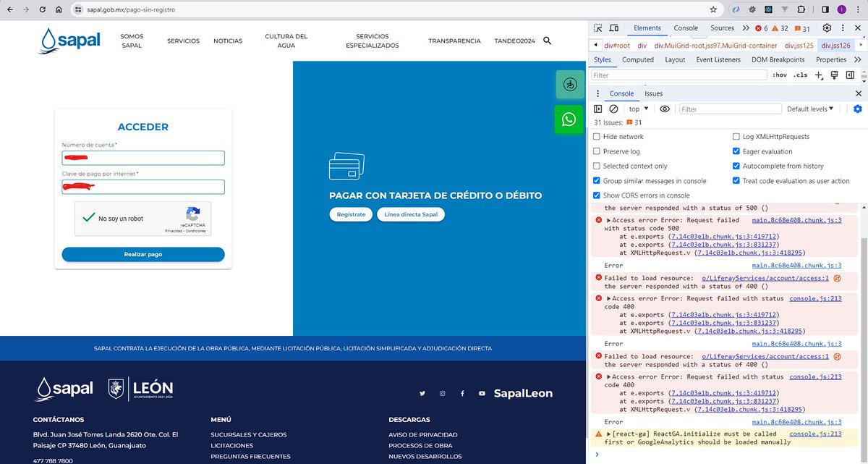Bookmark this page with the star icon

click(713, 10)
